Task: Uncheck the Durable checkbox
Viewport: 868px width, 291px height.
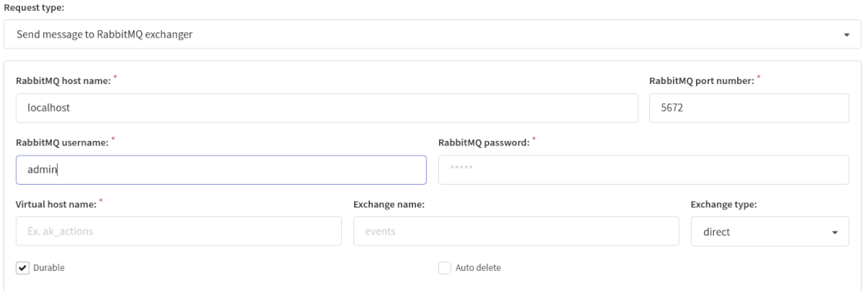Action: click(22, 268)
